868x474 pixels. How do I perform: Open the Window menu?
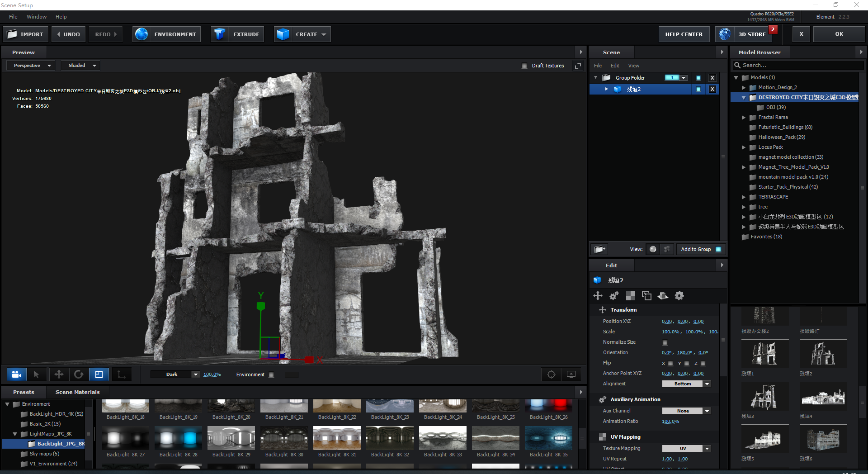[37, 17]
